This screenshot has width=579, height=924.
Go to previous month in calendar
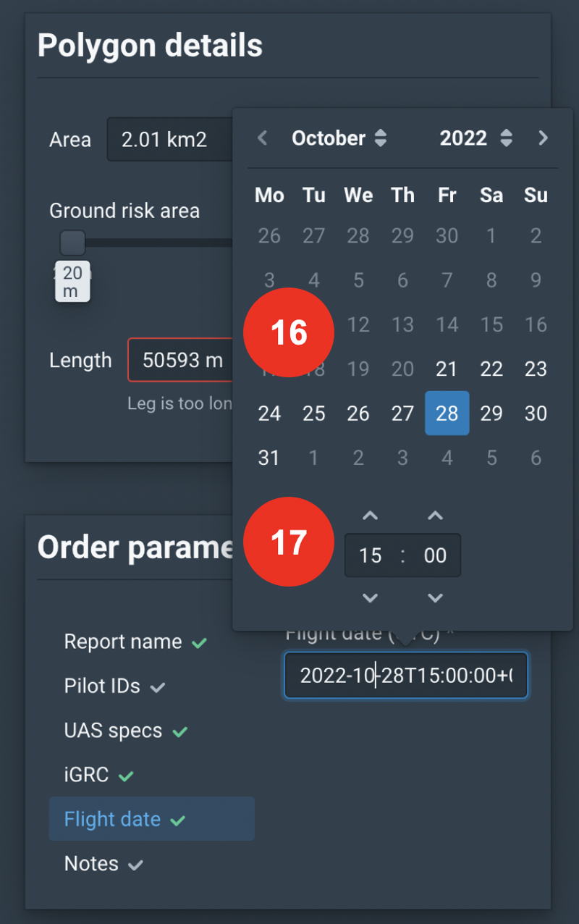click(x=263, y=138)
